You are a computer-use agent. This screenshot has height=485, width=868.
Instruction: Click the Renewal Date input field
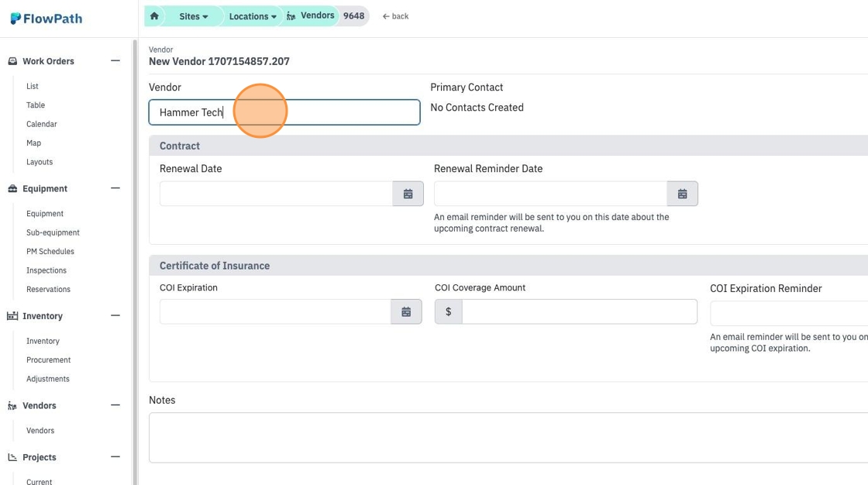[276, 194]
